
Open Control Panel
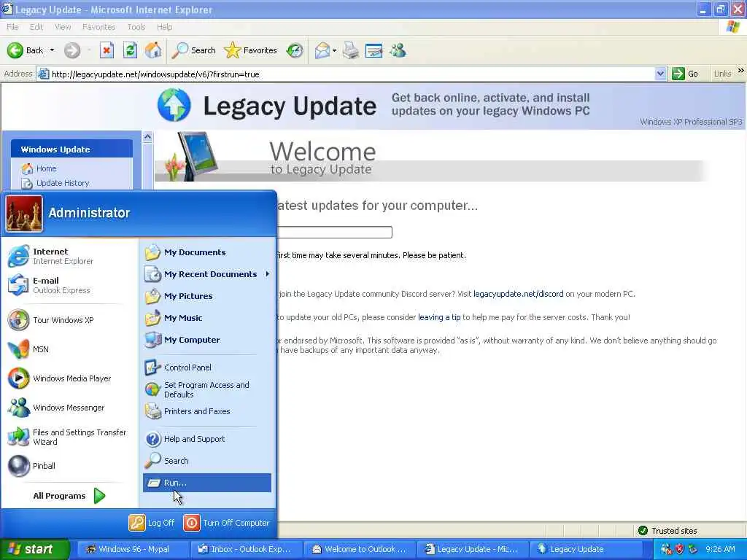point(207,367)
